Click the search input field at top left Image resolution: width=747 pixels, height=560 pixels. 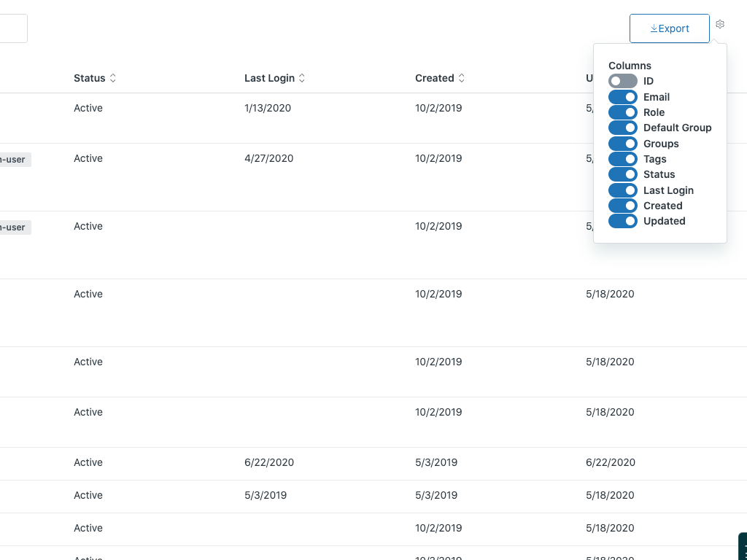click(12, 28)
